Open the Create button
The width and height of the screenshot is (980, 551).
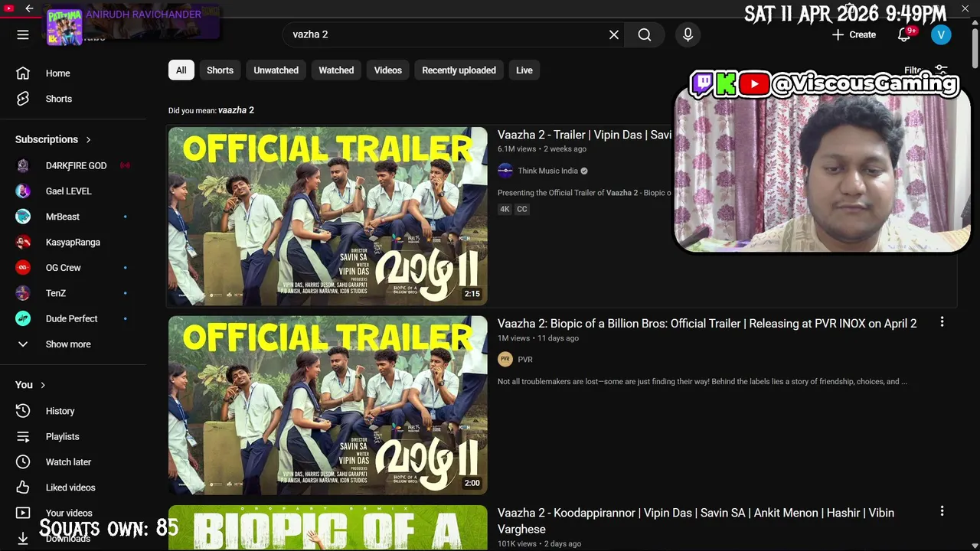click(854, 34)
